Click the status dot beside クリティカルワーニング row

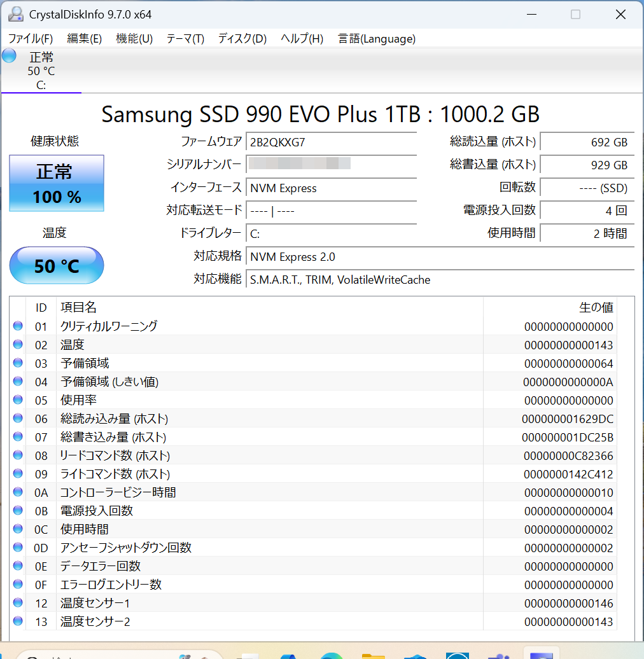pos(18,326)
